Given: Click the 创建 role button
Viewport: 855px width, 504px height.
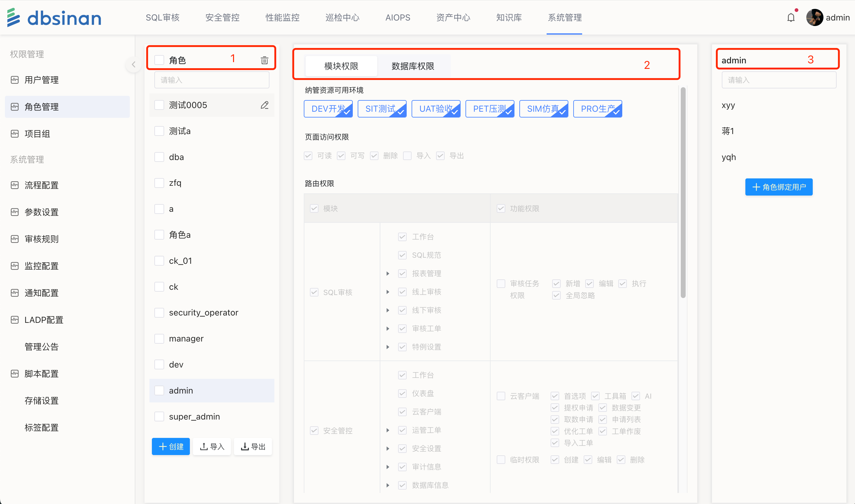Looking at the screenshot, I should click(171, 446).
